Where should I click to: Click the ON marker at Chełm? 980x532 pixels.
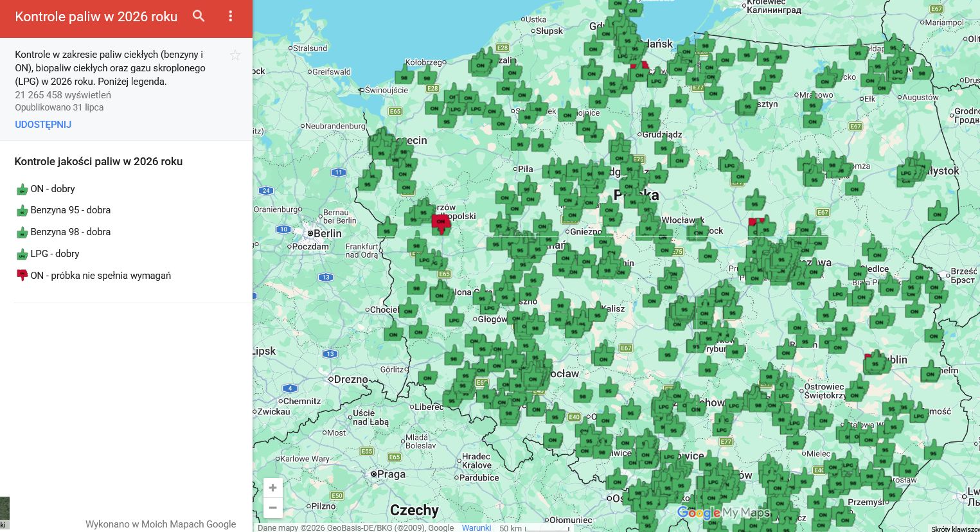point(930,371)
